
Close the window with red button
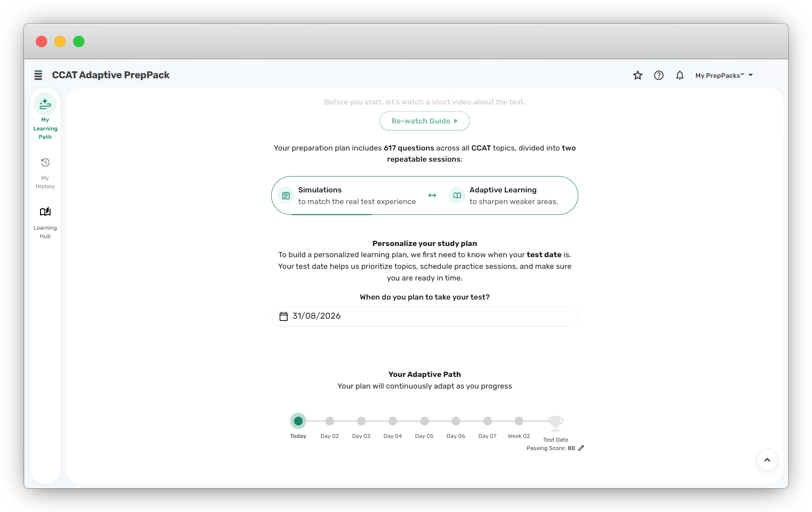pyautogui.click(x=41, y=41)
